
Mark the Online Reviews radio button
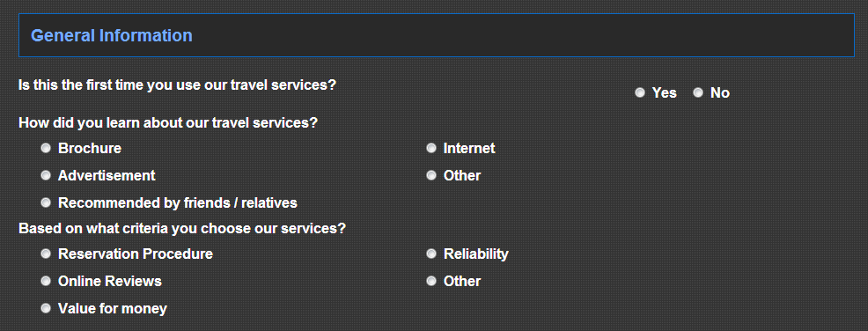[x=46, y=281]
